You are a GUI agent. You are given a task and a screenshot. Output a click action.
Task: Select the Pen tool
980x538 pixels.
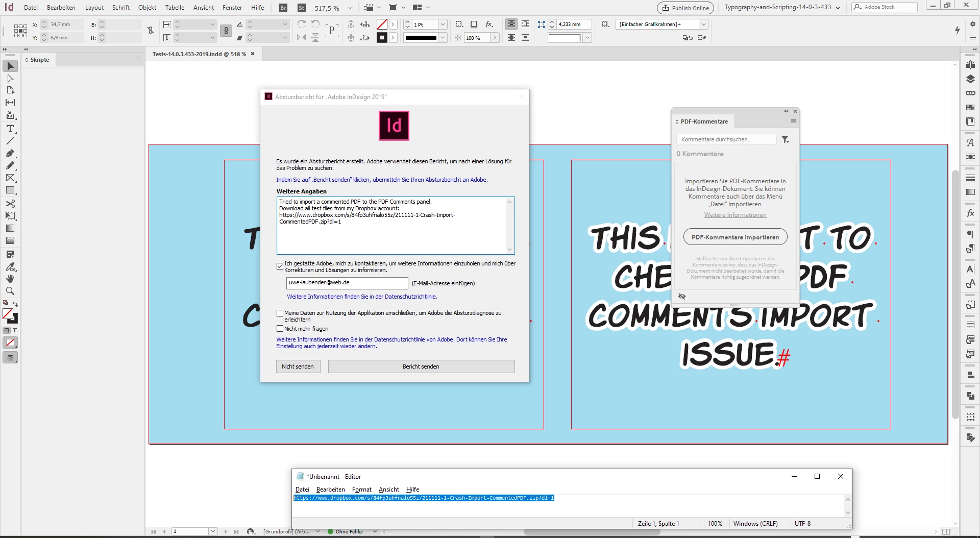[10, 153]
